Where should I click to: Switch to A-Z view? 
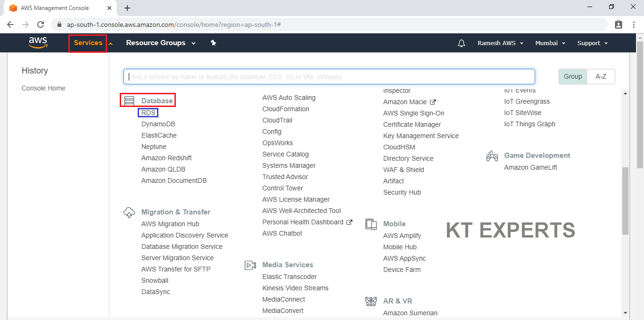click(601, 76)
